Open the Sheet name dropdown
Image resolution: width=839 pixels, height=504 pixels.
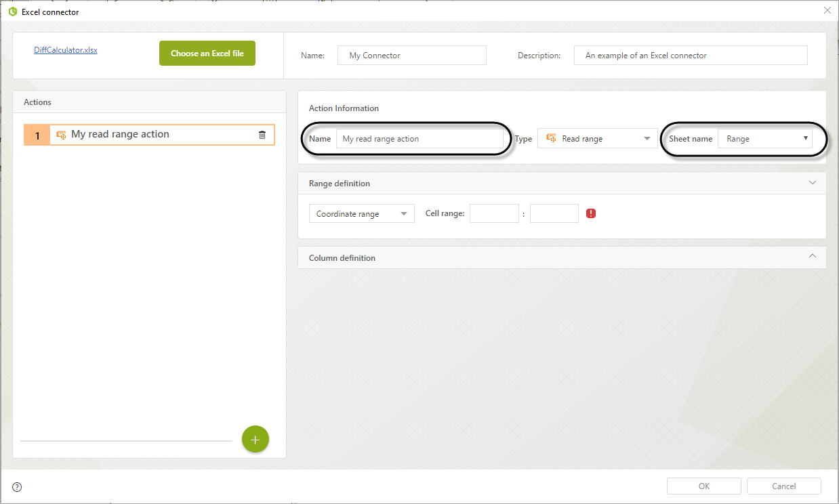[x=764, y=139]
